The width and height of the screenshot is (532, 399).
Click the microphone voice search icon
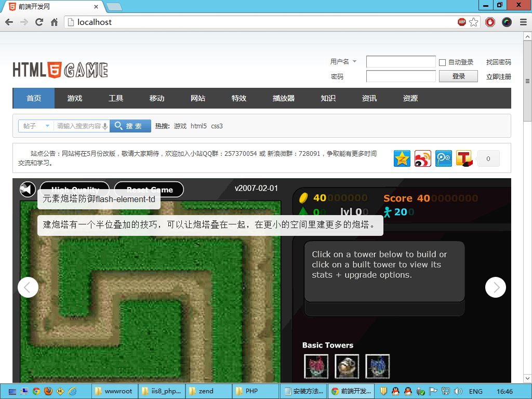click(x=105, y=126)
